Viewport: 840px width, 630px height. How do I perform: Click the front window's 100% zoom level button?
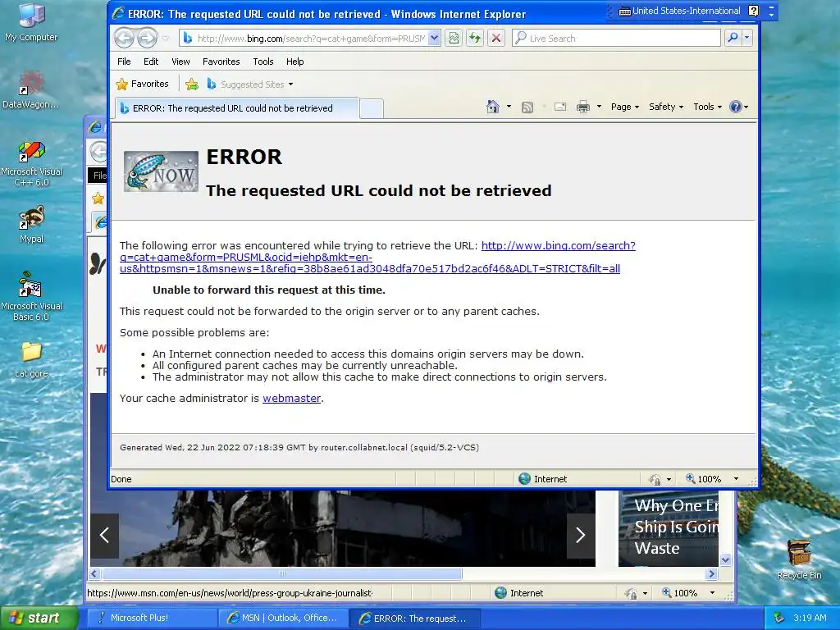click(704, 479)
